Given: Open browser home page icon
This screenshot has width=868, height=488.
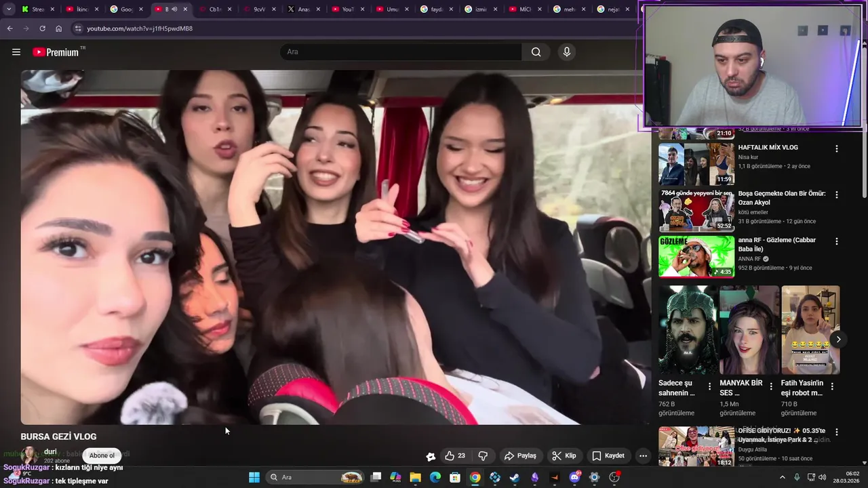Looking at the screenshot, I should click(x=59, y=28).
